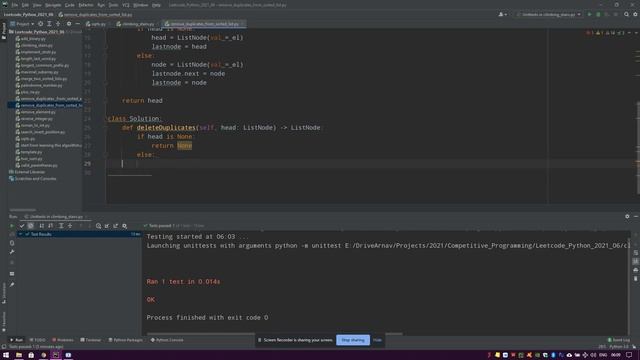The image size is (640, 360).
Task: Click wrench settings icon in Run sidebar
Action: (x=12, y=252)
